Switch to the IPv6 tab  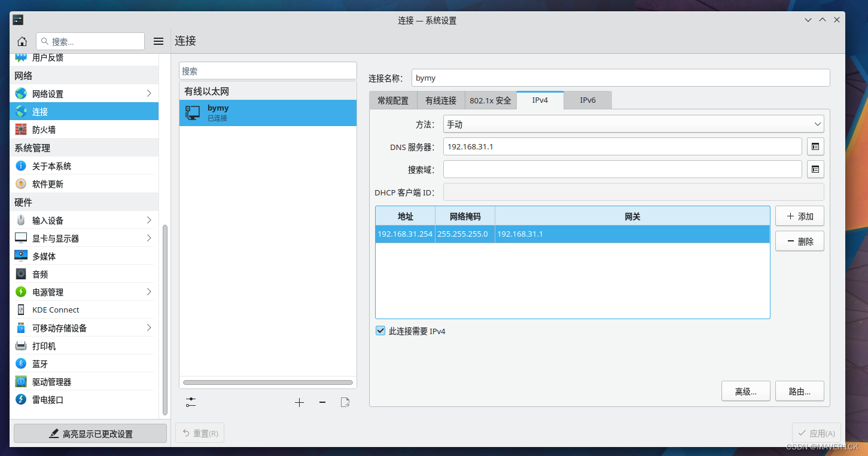click(588, 100)
